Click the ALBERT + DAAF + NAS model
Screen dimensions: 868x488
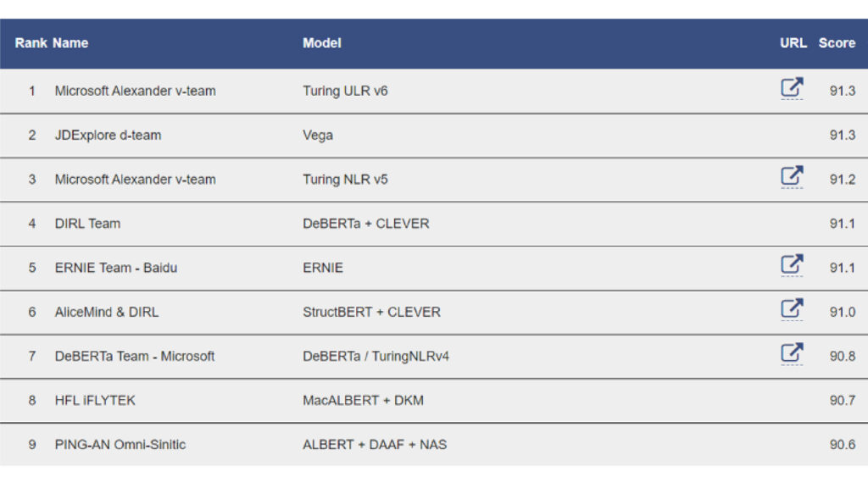375,445
